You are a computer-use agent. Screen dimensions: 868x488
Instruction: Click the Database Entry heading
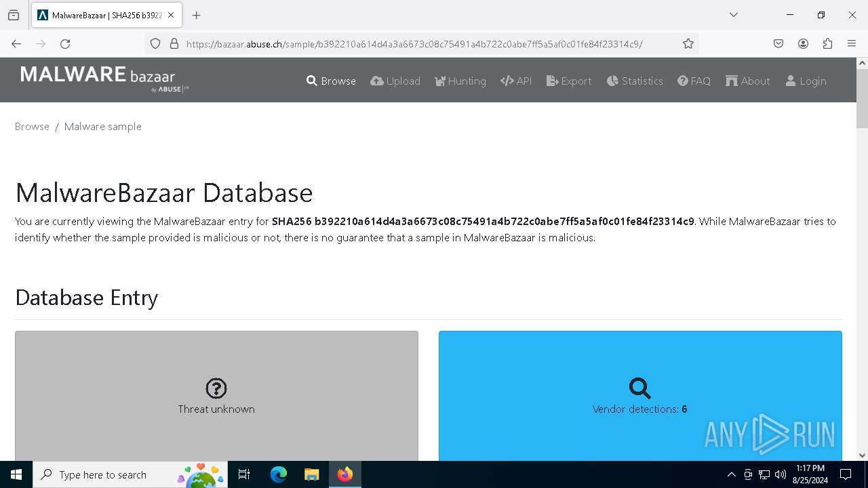(87, 298)
